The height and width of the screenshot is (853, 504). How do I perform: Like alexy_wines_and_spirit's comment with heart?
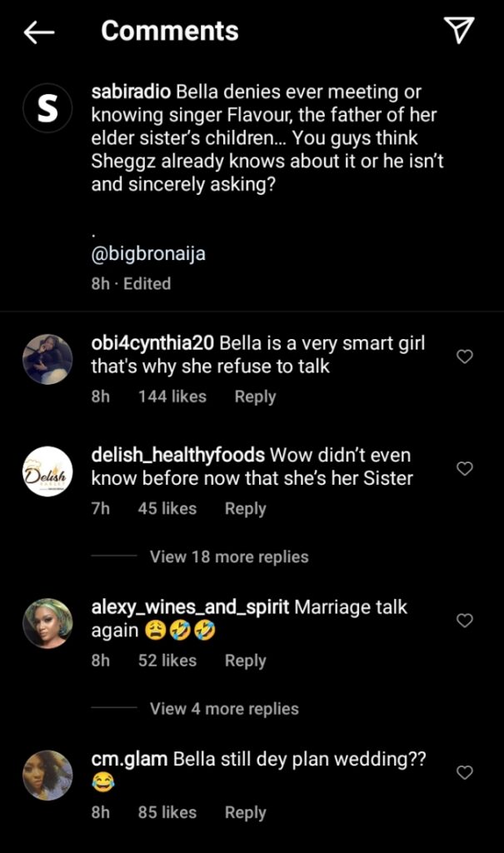[465, 621]
